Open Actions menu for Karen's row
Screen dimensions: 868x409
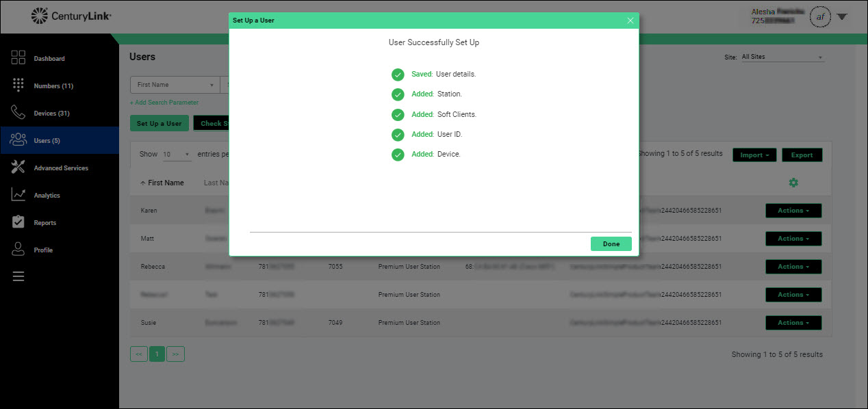click(793, 211)
